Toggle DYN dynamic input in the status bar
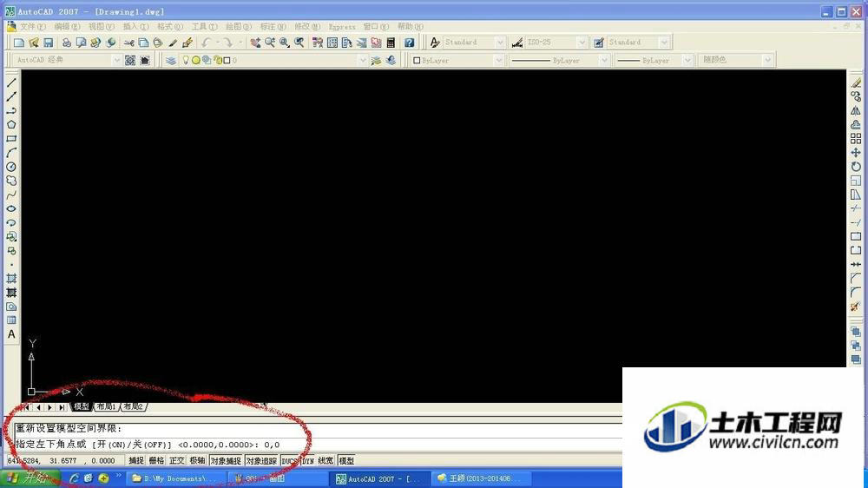 308,460
